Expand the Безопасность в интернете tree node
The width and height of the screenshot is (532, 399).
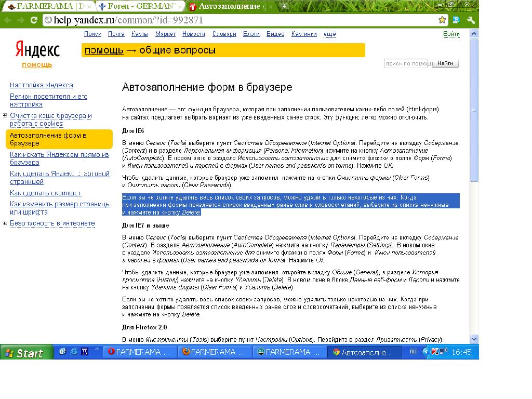(x=5, y=223)
